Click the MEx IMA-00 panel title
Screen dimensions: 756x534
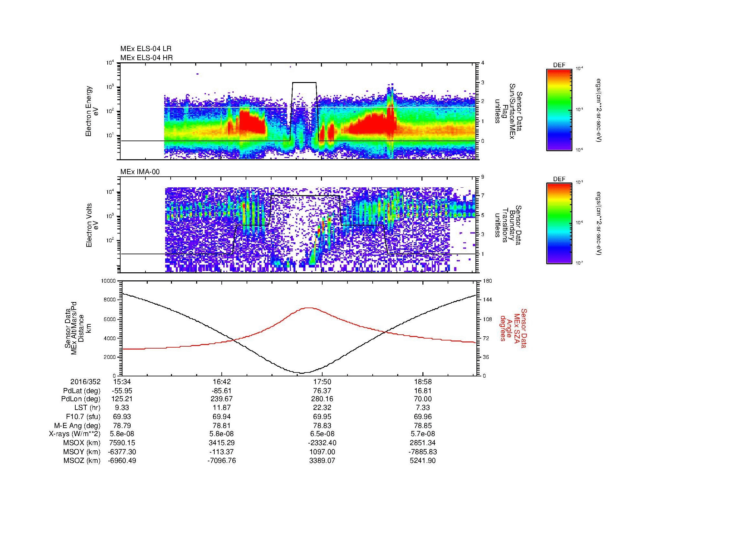(x=140, y=172)
